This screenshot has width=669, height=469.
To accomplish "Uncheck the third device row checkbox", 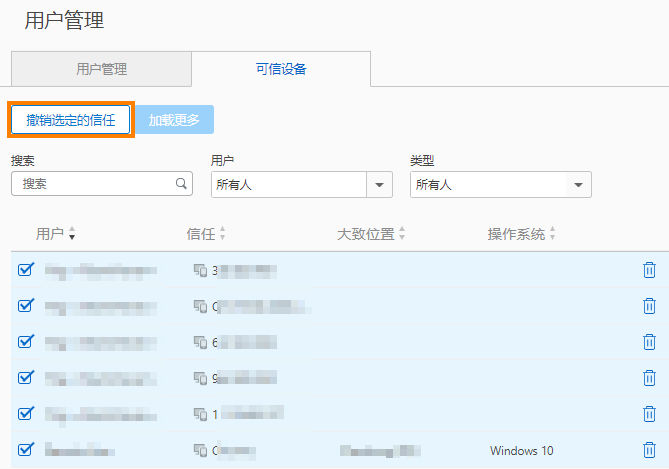I will tap(26, 341).
